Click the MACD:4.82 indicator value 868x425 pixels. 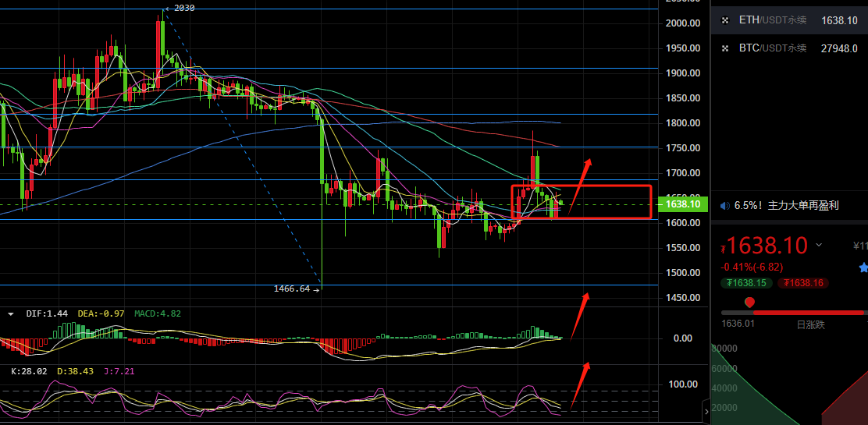[157, 313]
